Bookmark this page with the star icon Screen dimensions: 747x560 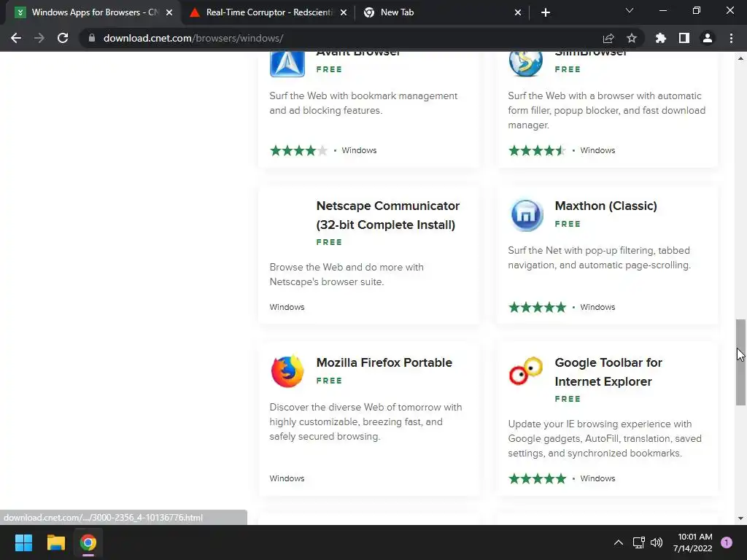[x=632, y=38]
